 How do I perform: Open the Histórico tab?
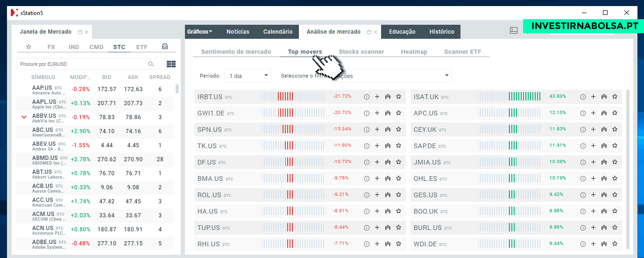coord(442,32)
